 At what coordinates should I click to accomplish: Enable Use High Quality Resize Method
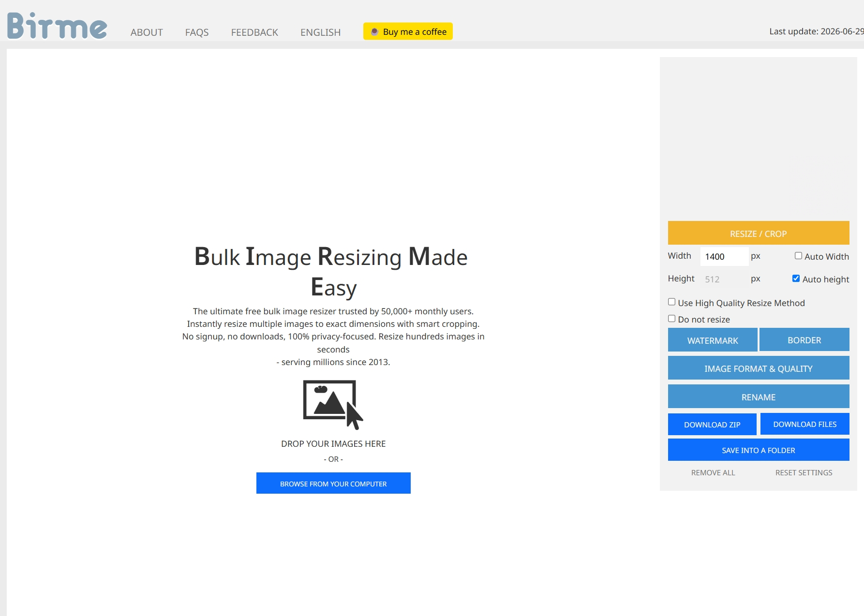coord(671,302)
